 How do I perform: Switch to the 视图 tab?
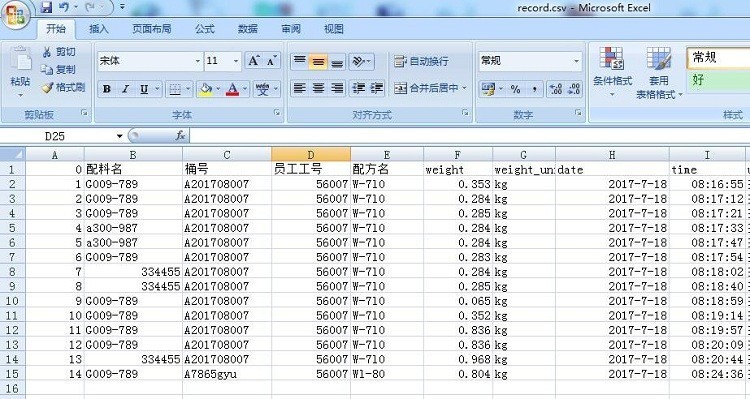[x=333, y=29]
